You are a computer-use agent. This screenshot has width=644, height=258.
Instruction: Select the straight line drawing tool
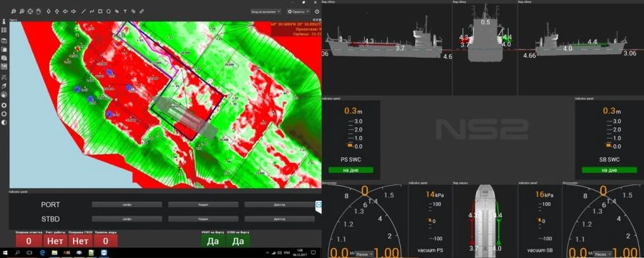pyautogui.click(x=84, y=11)
